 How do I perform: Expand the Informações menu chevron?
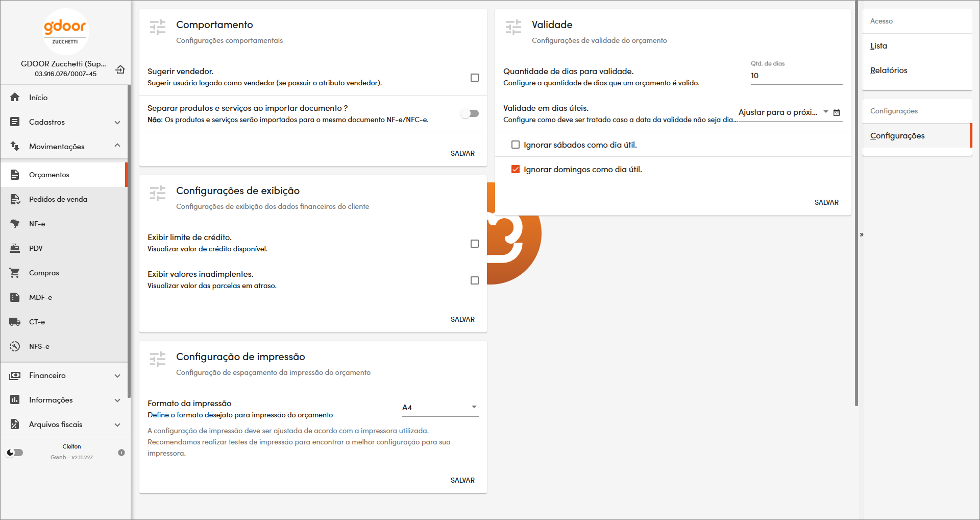coord(117,400)
